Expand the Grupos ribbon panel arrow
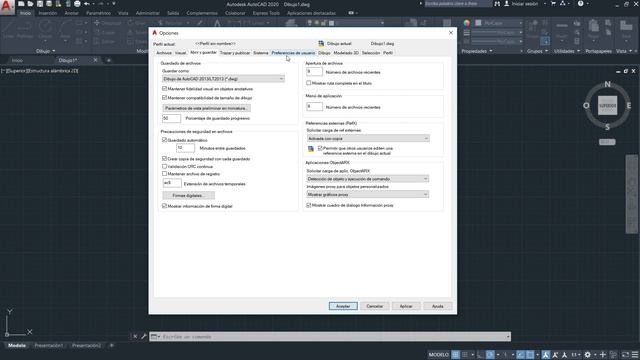 point(547,51)
